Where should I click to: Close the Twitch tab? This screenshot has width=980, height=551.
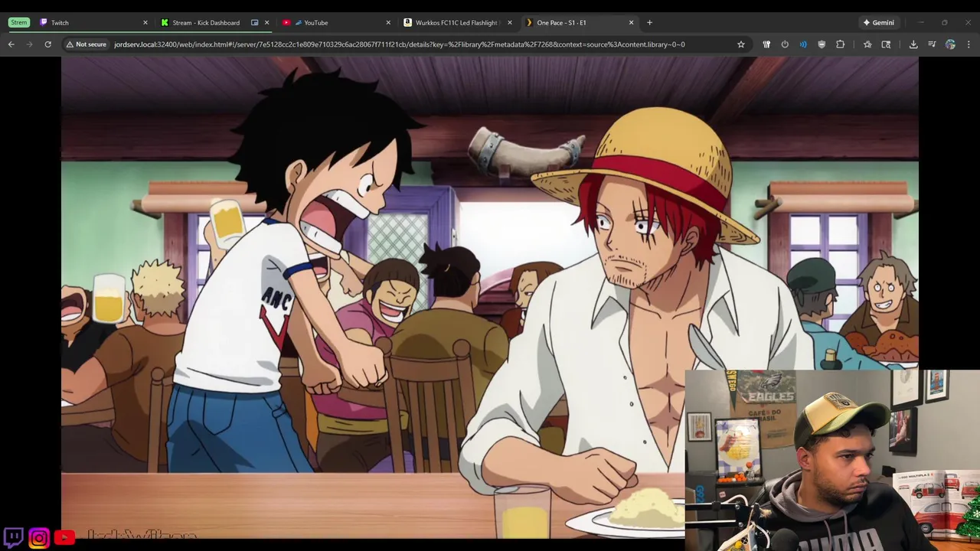click(145, 22)
